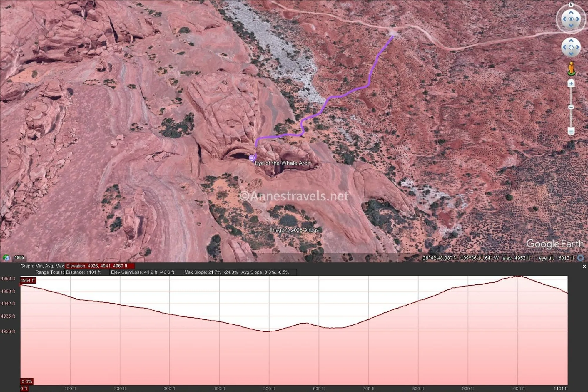Screen dimensions: 588x392
Task: Click the N north-up compass button
Action: [x=571, y=5]
